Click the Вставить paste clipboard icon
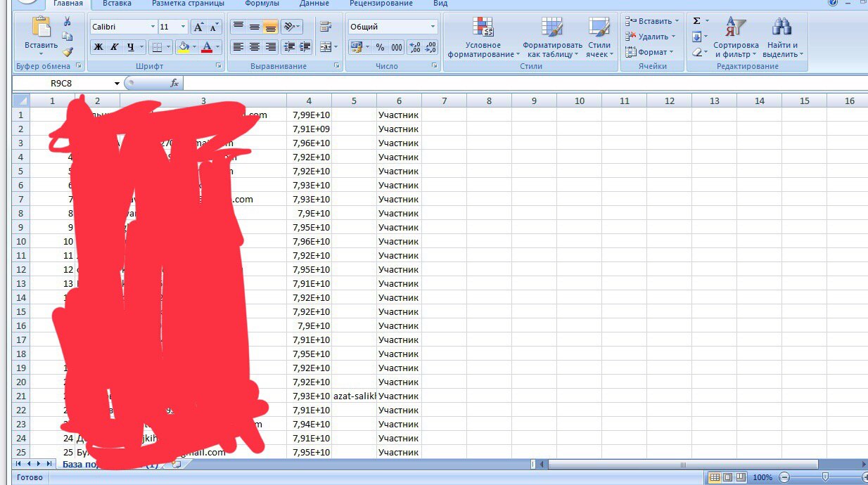 [x=42, y=28]
